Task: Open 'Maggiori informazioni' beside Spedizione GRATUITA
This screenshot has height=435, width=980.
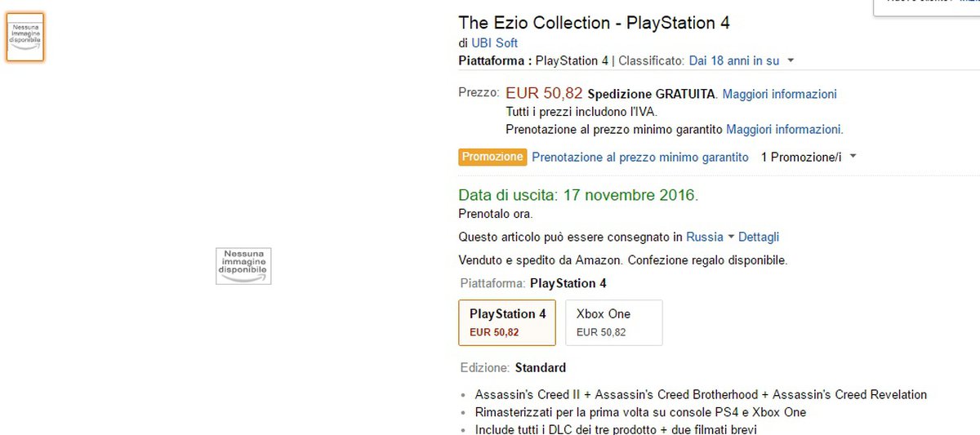Action: pyautogui.click(x=779, y=94)
